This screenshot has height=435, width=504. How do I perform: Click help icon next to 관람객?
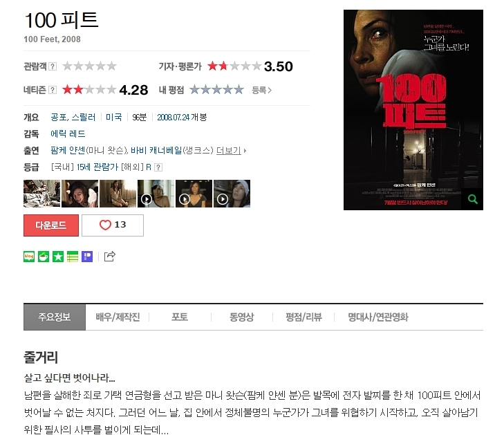pos(53,66)
